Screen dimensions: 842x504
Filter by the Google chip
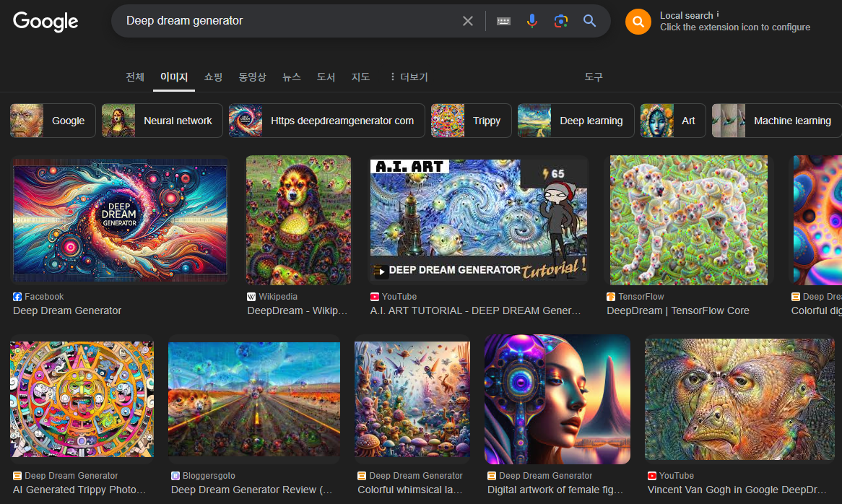[53, 121]
